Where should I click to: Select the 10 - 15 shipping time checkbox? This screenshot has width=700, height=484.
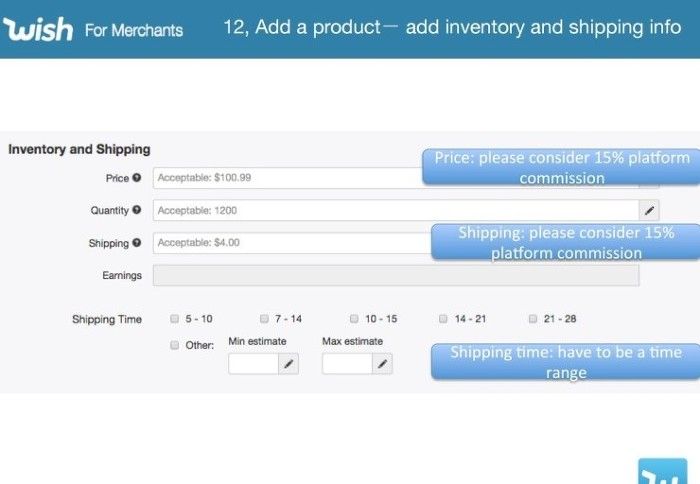pyautogui.click(x=354, y=319)
